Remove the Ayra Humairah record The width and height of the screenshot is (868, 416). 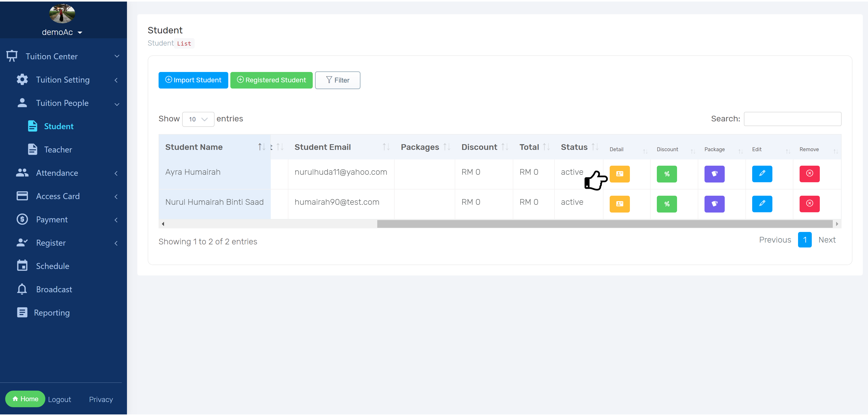809,174
